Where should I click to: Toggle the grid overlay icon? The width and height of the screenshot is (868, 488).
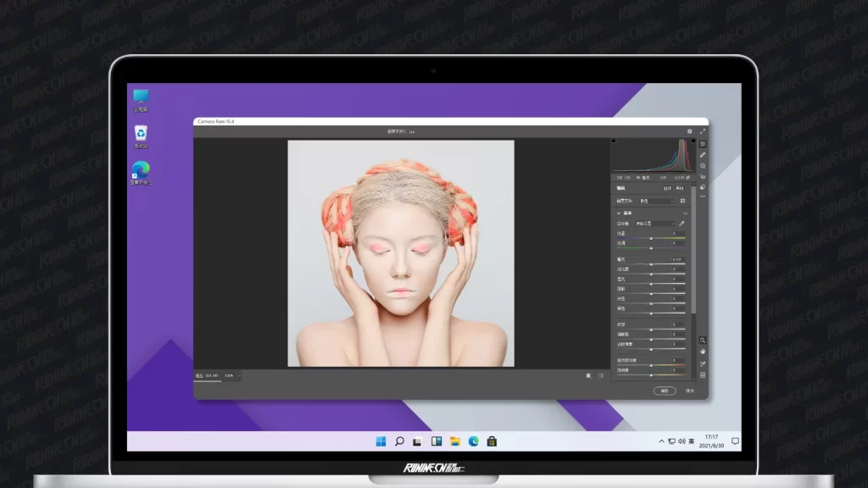pos(703,375)
